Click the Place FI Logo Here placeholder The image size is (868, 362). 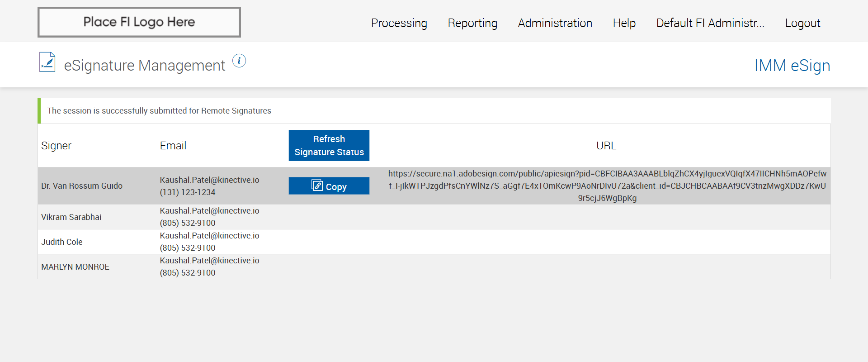[x=139, y=22]
